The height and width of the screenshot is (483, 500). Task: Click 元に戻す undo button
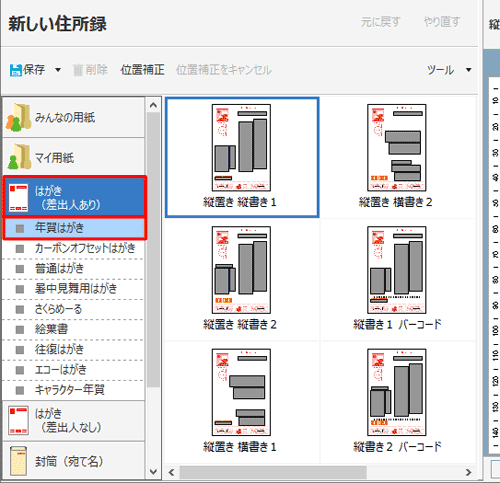(380, 22)
